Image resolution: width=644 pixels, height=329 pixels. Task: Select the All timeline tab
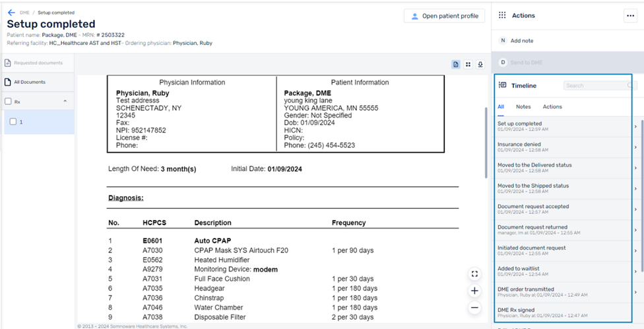[501, 106]
